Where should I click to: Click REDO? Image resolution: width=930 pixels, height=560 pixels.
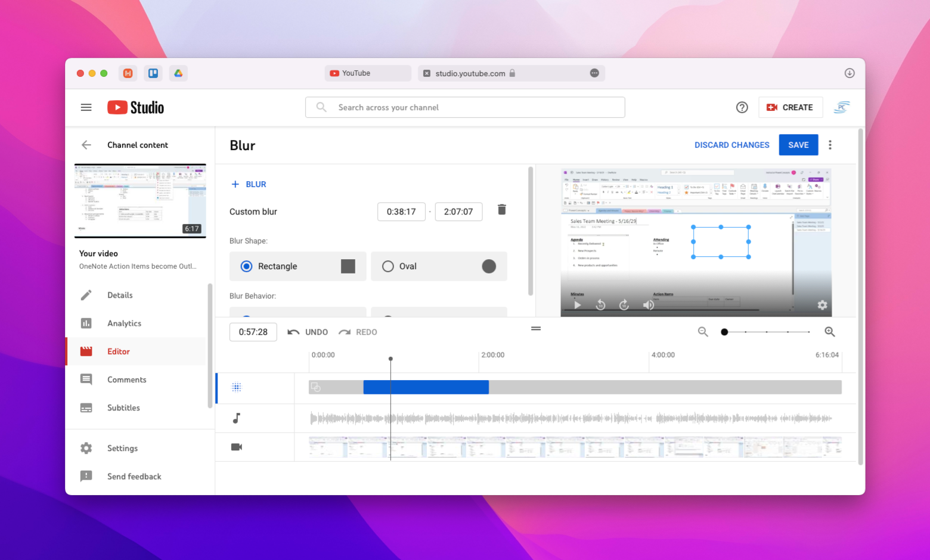point(358,332)
